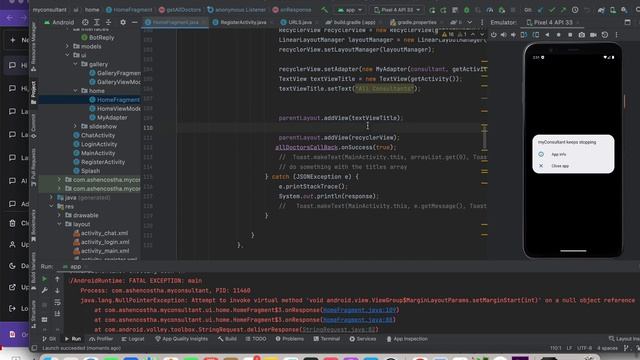640x360 pixels.
Task: Open the hidden editor tabs chevron dropdown
Action: click(x=470, y=22)
